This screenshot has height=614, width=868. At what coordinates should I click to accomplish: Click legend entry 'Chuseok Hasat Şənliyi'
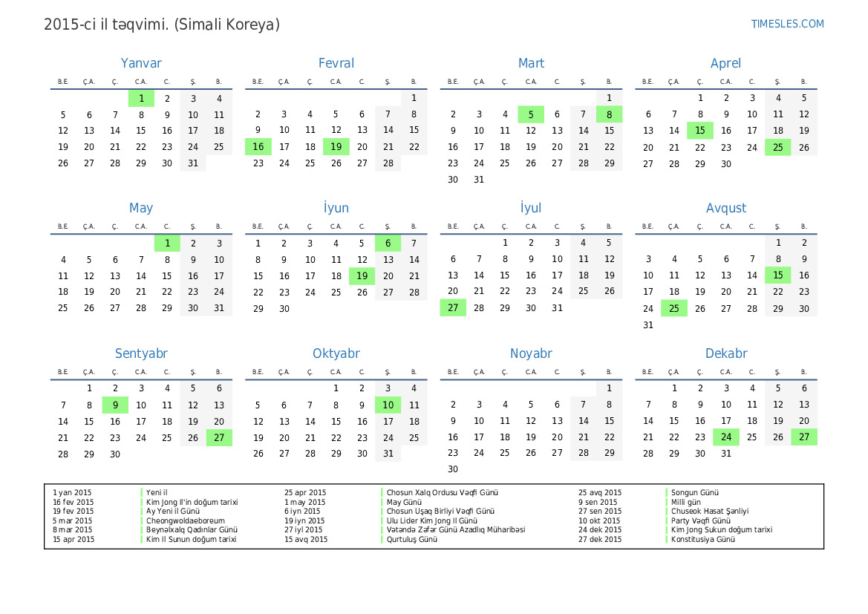coord(710,511)
